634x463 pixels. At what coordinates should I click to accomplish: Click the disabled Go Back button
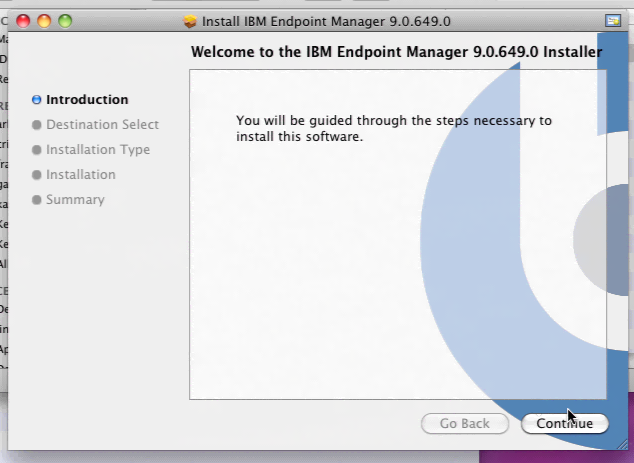click(465, 423)
